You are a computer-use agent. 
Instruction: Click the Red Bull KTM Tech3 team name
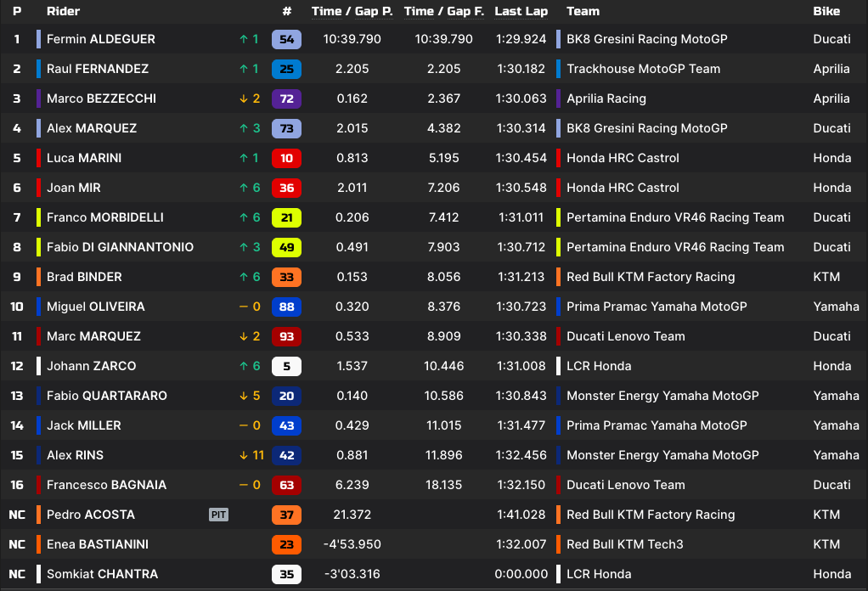click(624, 544)
